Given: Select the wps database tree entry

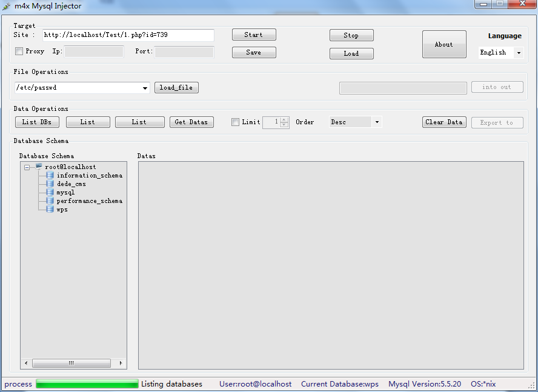Looking at the screenshot, I should pyautogui.click(x=62, y=210).
